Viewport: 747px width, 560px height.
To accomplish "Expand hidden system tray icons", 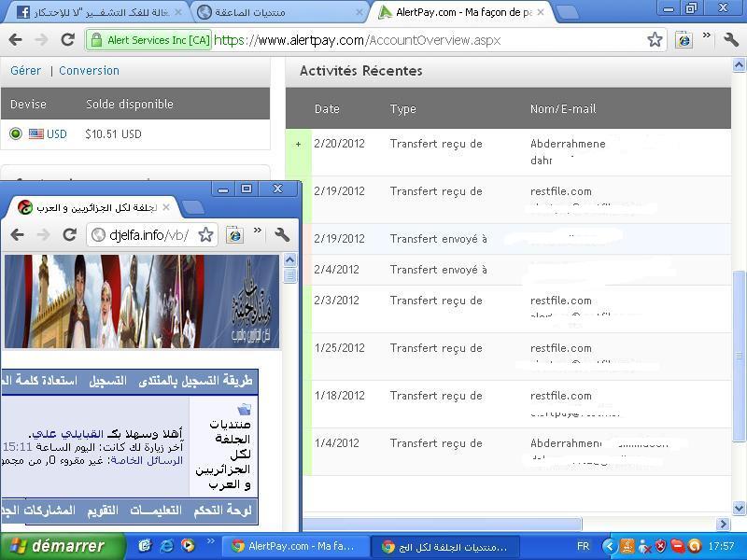I will 609,546.
